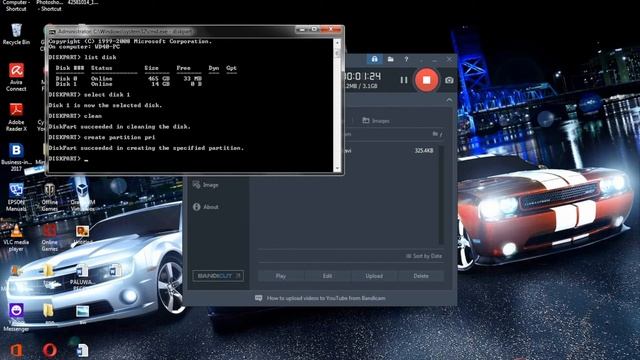Select the Yahoo Messenger desktop icon
This screenshot has width=640, height=360.
(16, 317)
